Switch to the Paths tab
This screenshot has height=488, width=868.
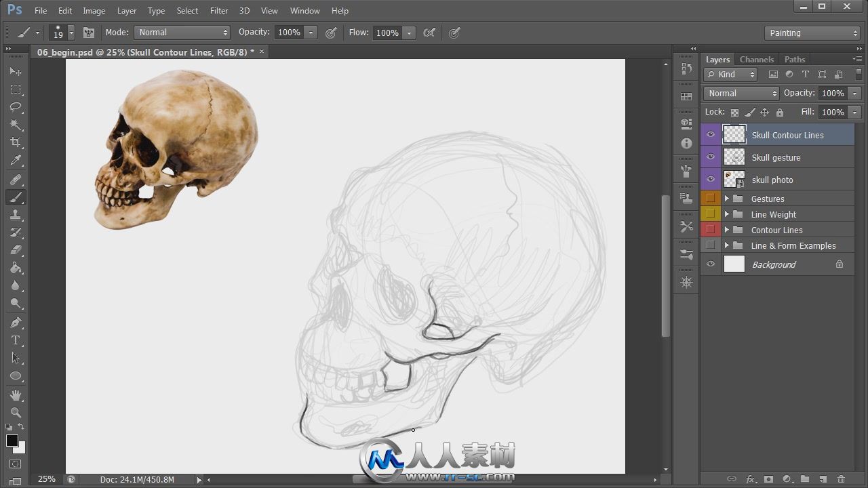[795, 60]
